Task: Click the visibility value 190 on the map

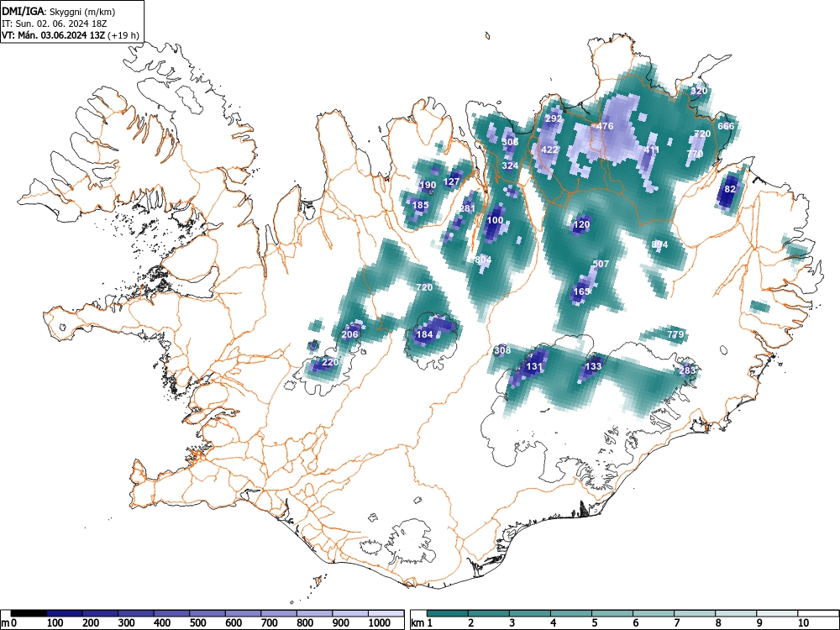Action: click(428, 186)
